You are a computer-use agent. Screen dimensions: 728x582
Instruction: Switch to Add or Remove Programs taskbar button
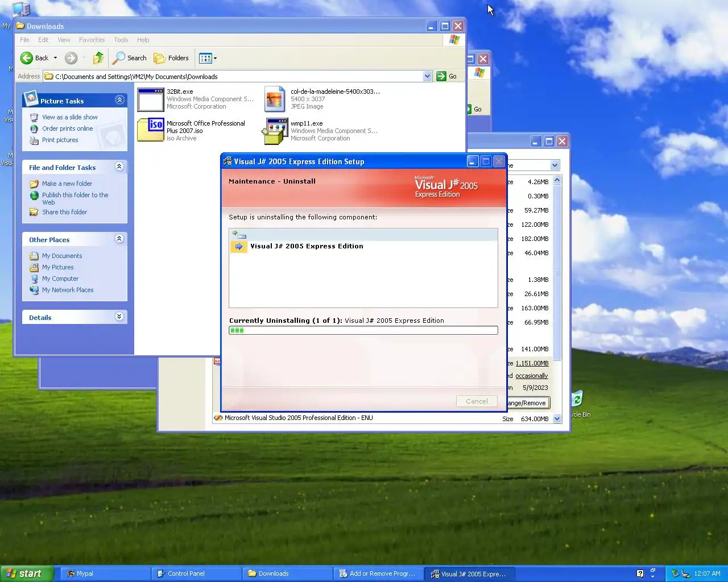[x=378, y=573]
